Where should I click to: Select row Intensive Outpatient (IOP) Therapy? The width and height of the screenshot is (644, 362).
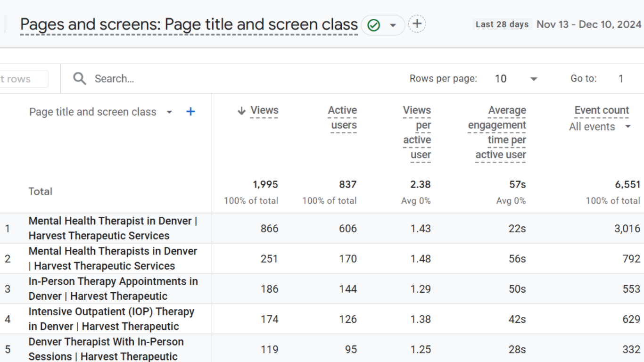click(111, 319)
